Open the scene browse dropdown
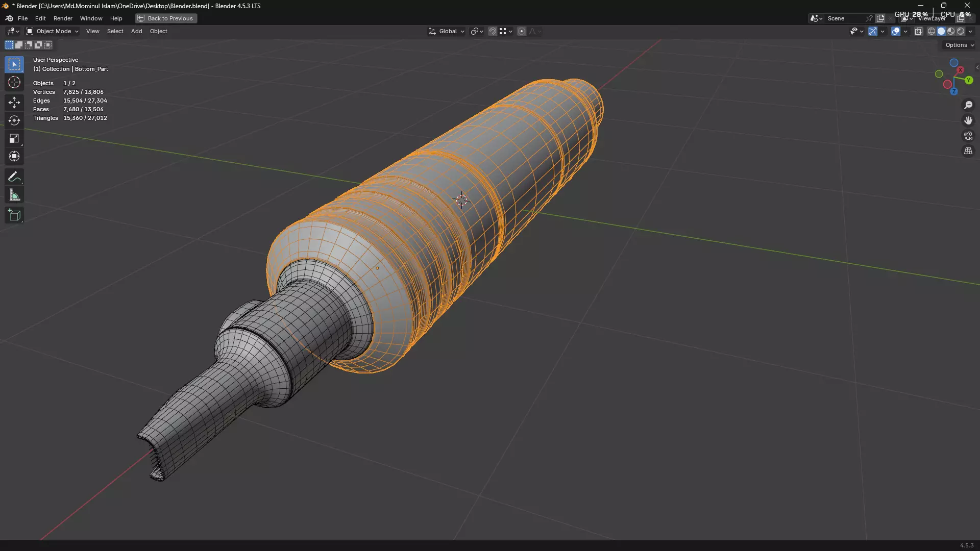 (x=816, y=18)
